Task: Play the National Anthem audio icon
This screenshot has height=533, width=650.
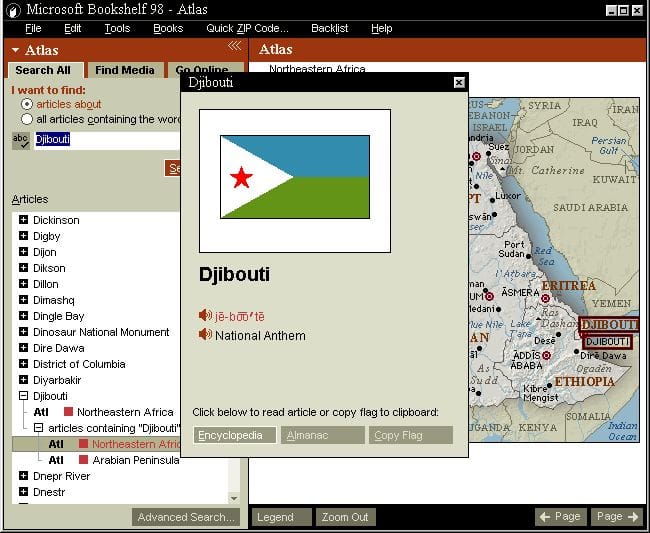Action: 205,335
